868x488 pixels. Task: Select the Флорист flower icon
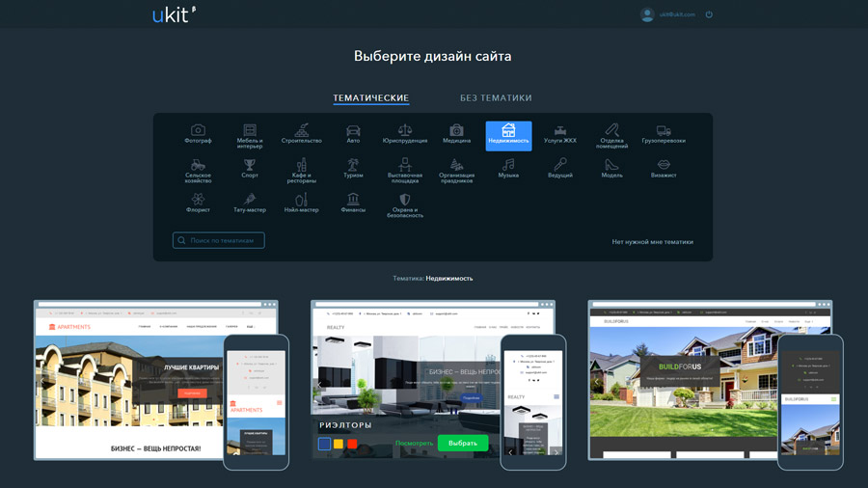pyautogui.click(x=198, y=201)
